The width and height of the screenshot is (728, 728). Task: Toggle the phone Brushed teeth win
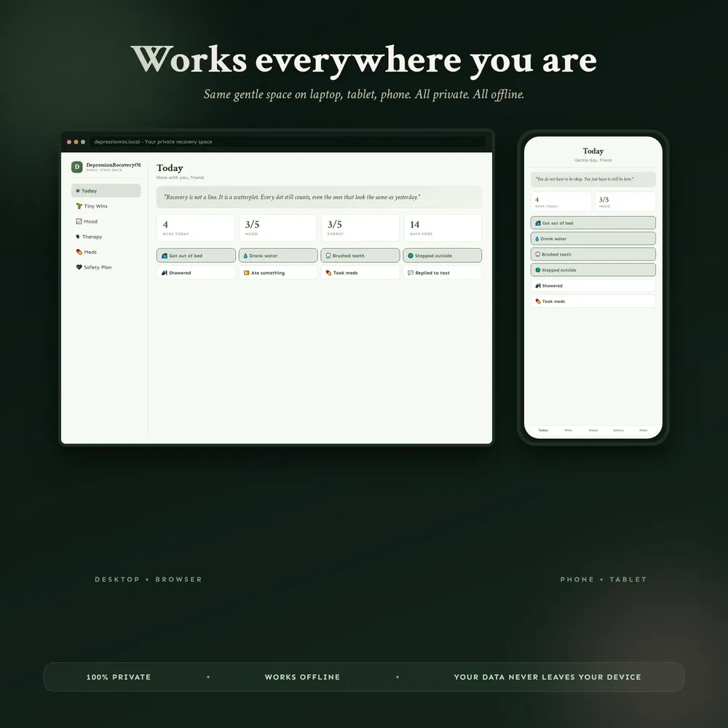593,254
